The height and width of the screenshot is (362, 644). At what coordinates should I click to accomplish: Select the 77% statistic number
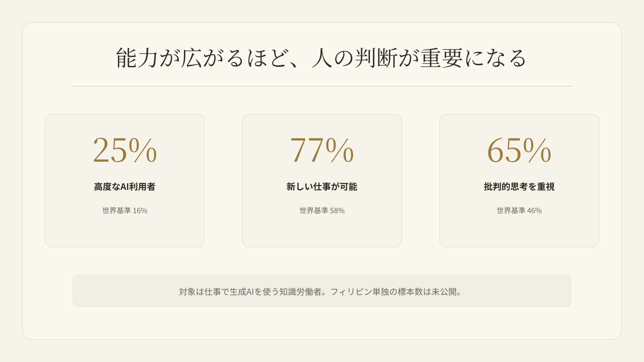322,150
